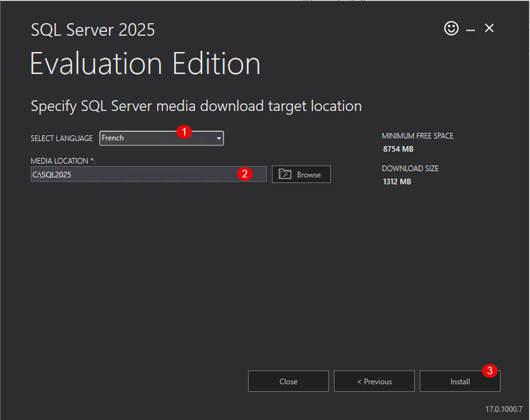Viewport: 530px width, 420px height.
Task: Click the MINIMUM FREE SPACE label
Action: point(418,136)
